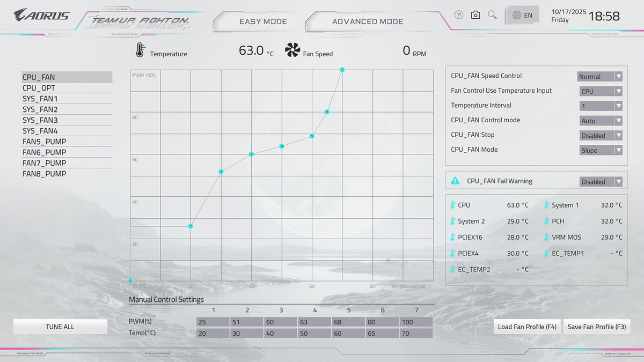Click the thermometer icon next to PCIEX16
This screenshot has width=644, height=362.
(452, 237)
